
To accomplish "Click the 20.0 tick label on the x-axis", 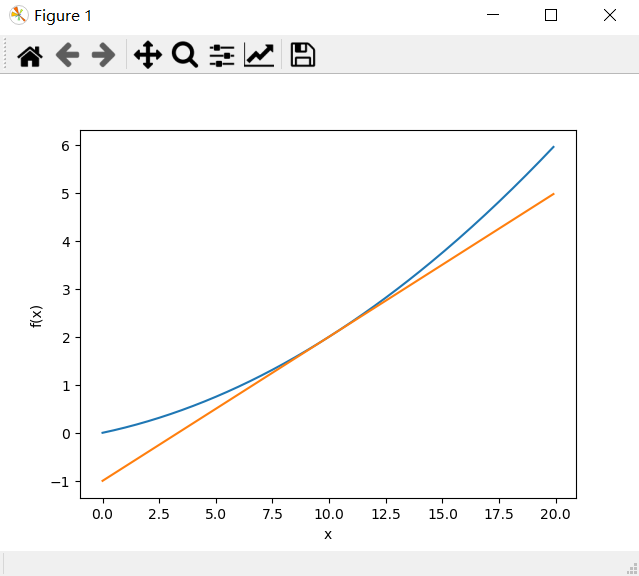I will [x=555, y=514].
